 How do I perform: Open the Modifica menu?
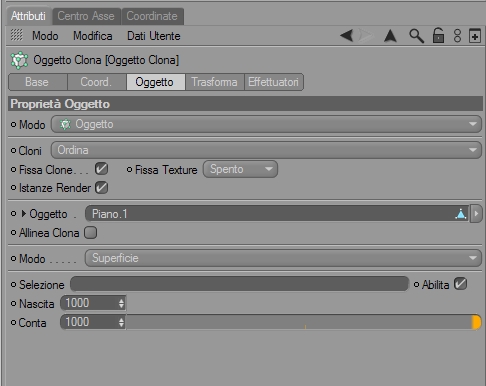(93, 36)
